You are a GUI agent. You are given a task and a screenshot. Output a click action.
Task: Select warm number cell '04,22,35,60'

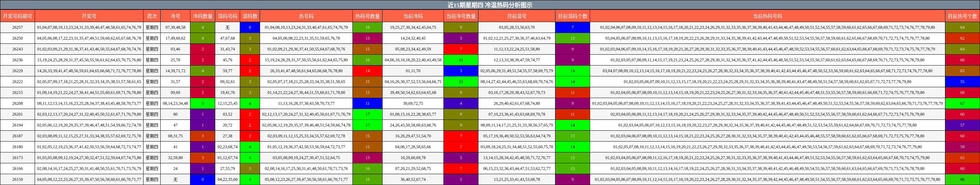click(227, 179)
